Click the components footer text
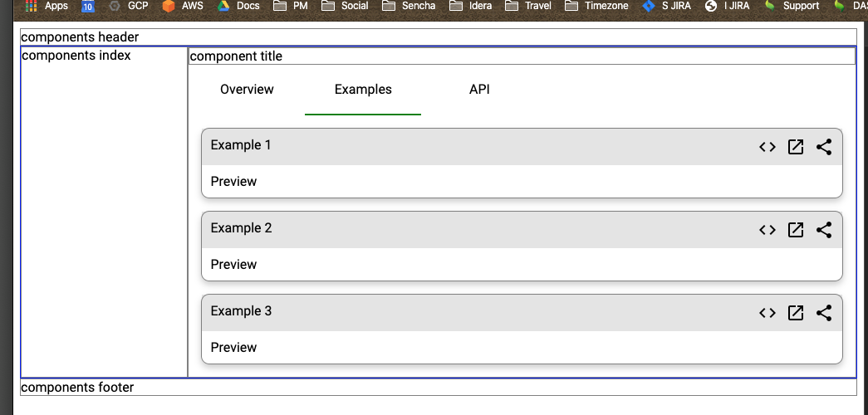Image resolution: width=868 pixels, height=415 pixels. [x=77, y=388]
